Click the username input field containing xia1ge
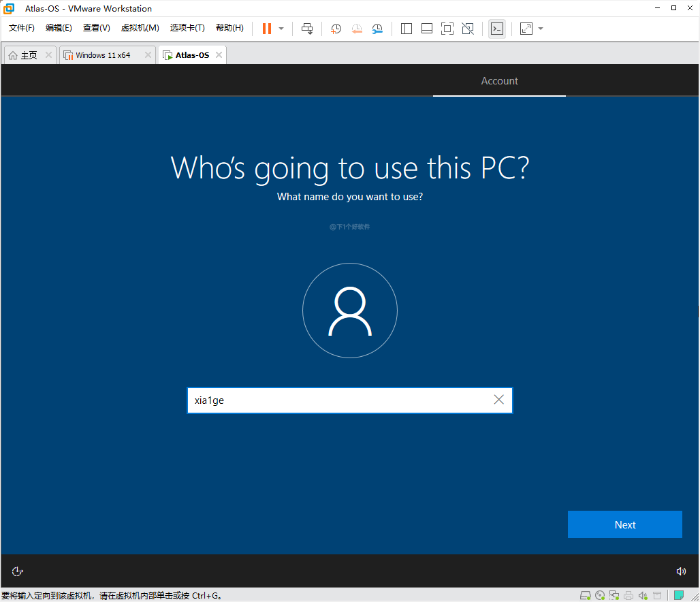Screen dimensions: 700x602 click(349, 400)
